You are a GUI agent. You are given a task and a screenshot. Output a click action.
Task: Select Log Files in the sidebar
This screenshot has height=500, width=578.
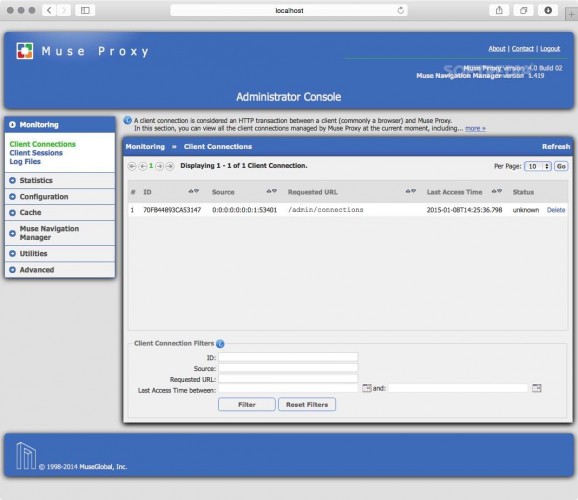(x=25, y=162)
